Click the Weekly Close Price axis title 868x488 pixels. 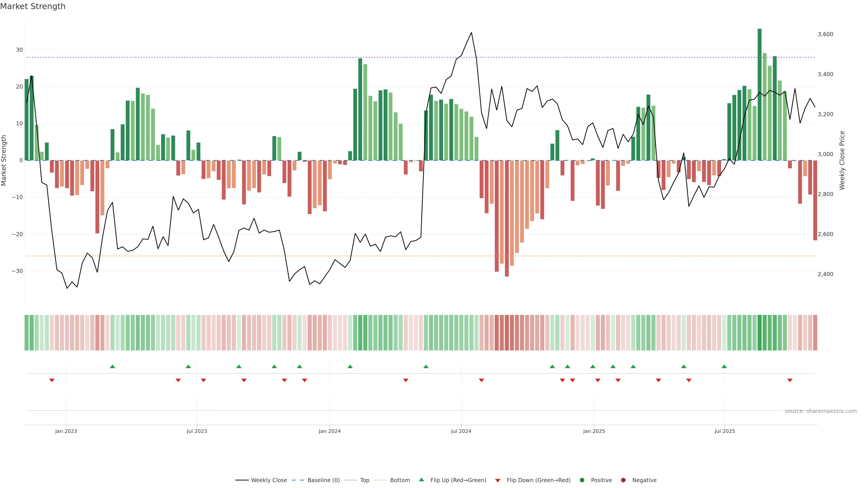tap(842, 160)
